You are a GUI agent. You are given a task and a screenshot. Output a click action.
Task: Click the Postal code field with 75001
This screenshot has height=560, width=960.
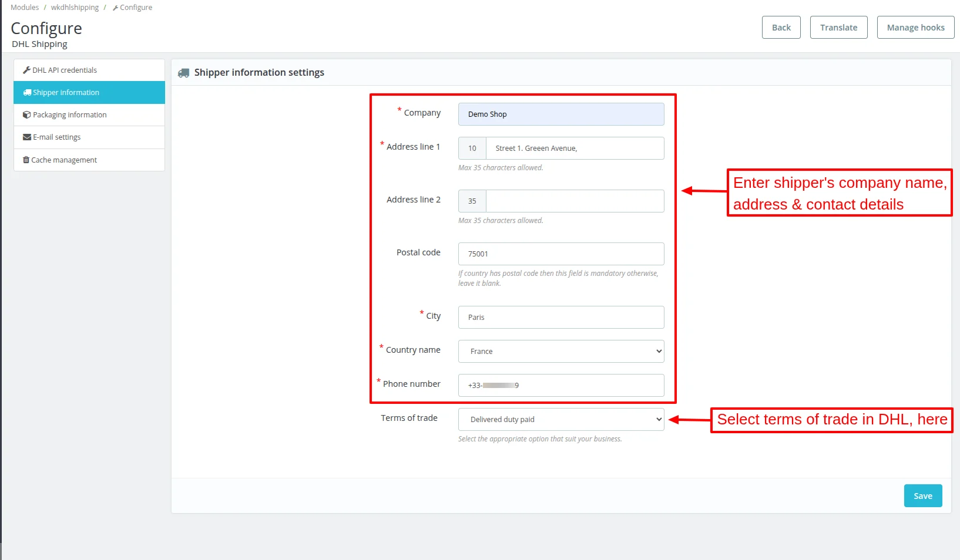coord(561,254)
